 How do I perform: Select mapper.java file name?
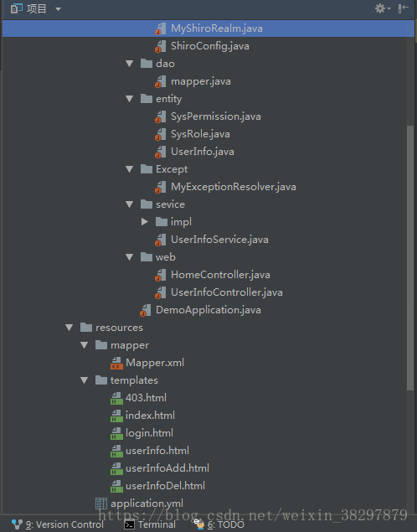click(201, 81)
